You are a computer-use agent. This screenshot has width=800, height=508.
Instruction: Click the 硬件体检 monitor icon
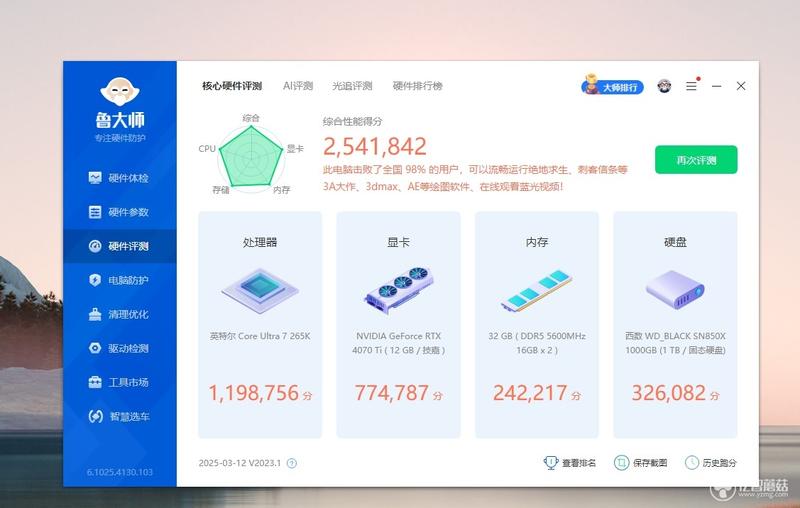[x=95, y=177]
